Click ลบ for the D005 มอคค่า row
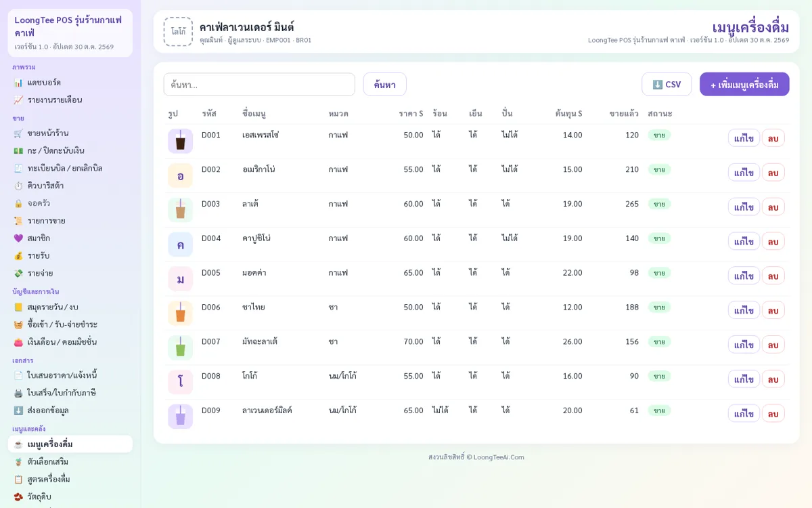 pos(773,276)
